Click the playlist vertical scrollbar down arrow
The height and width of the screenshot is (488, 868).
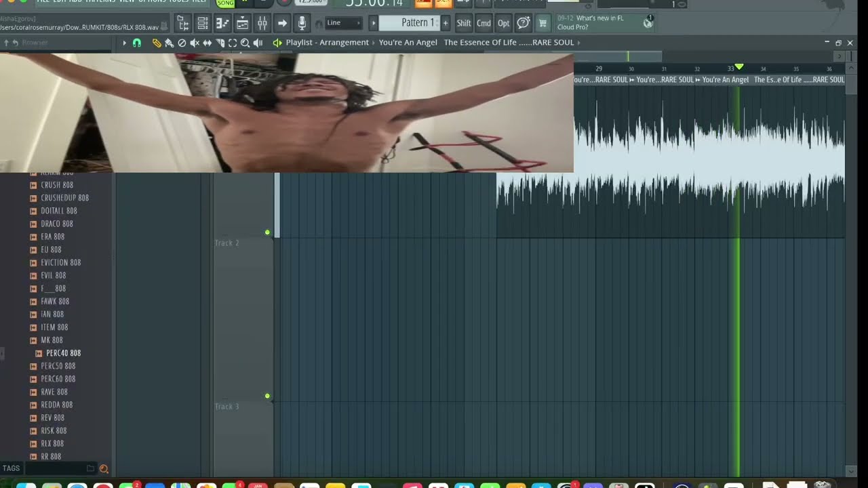[x=852, y=471]
